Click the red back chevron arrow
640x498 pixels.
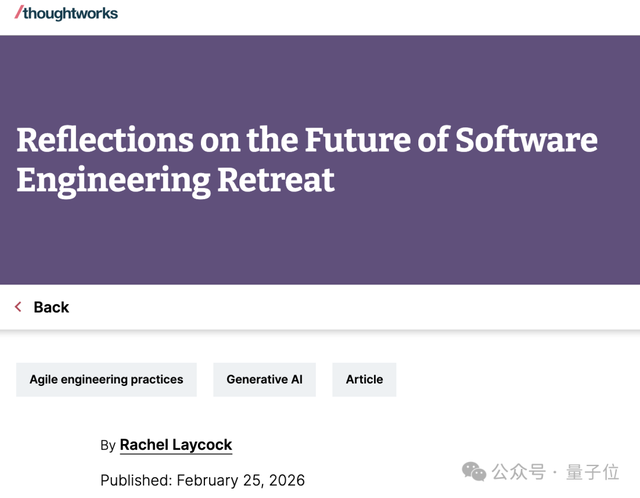pos(18,307)
